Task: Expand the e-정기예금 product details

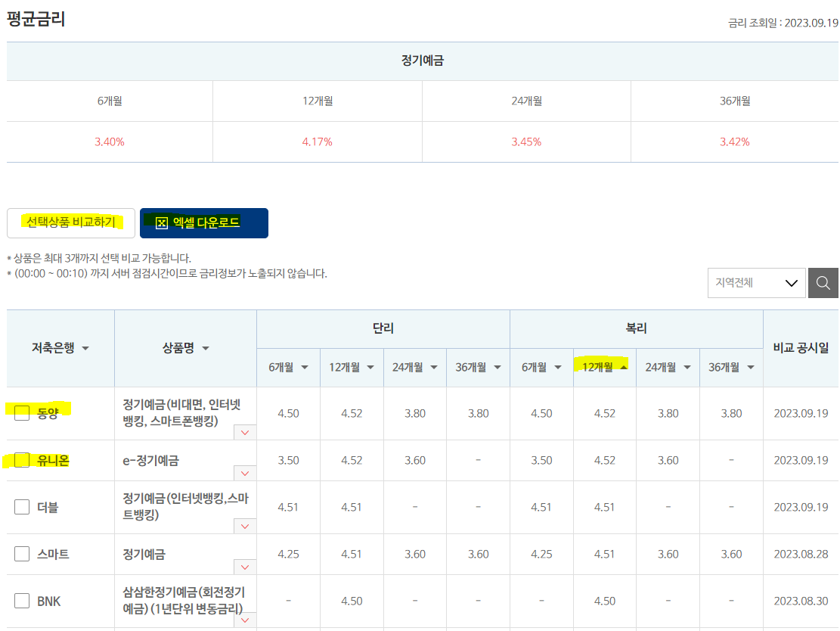Action: pos(244,473)
